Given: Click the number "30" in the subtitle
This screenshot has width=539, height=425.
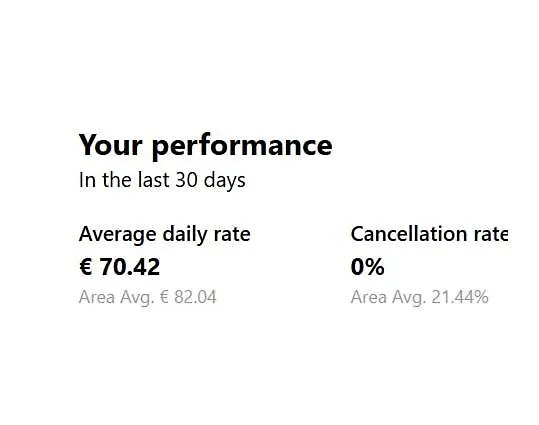Looking at the screenshot, I should coord(186,179).
